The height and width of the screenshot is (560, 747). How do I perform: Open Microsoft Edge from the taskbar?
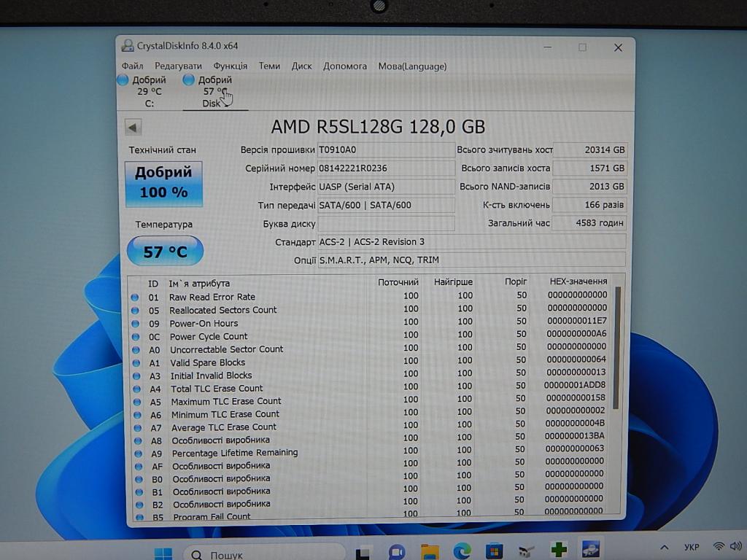[462, 552]
